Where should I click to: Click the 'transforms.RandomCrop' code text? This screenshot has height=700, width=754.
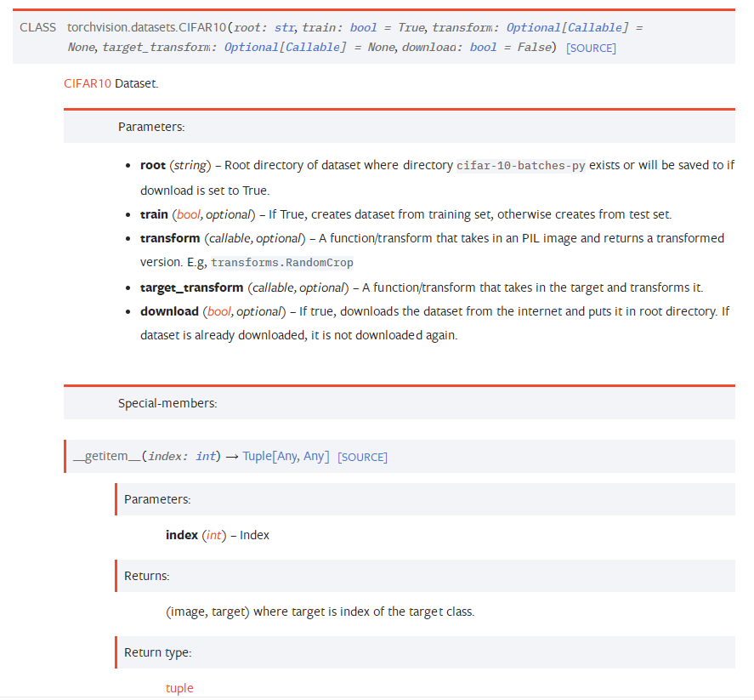[x=282, y=263]
